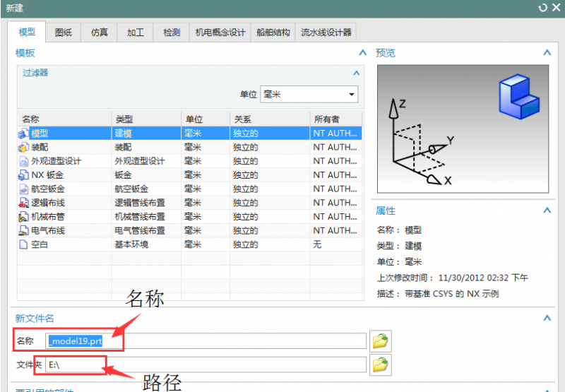Click the 名称 file name input field

206,341
